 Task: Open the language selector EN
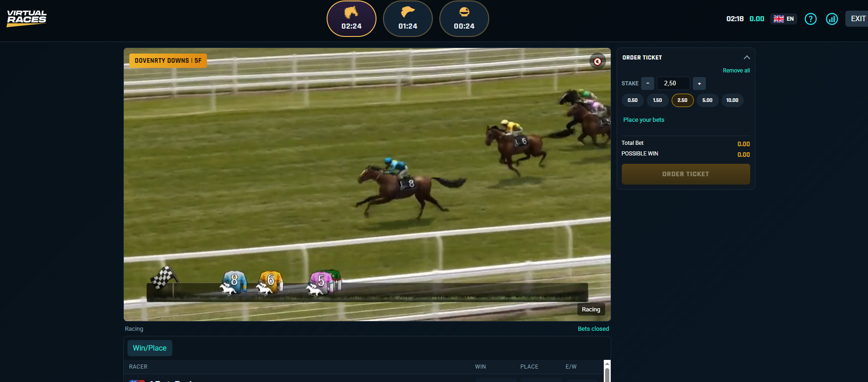[783, 19]
